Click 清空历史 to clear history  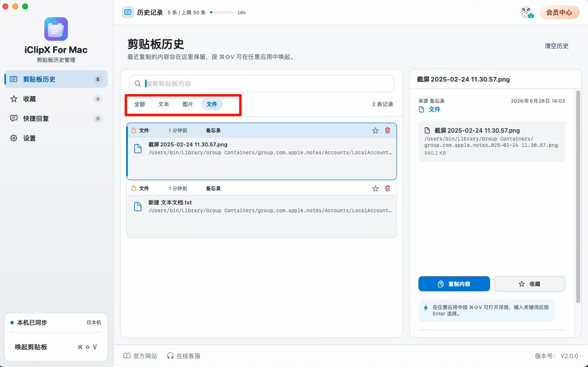pos(557,46)
